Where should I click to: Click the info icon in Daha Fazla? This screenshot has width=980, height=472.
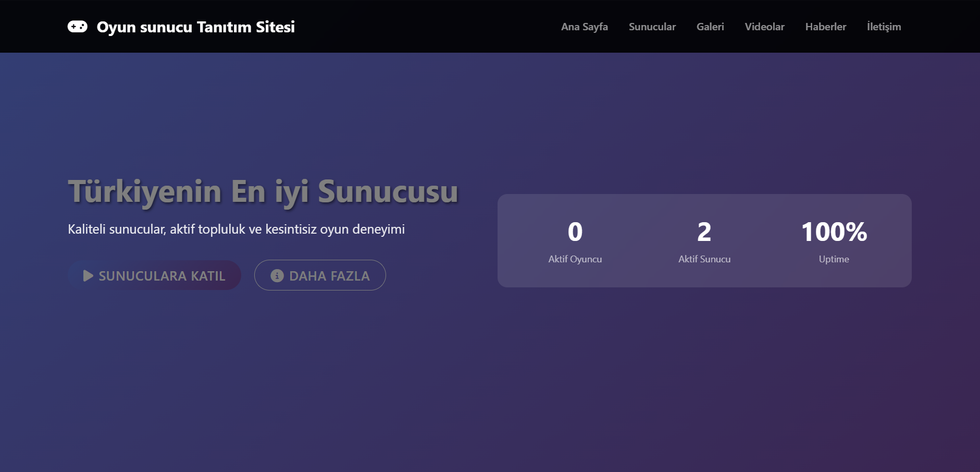[277, 276]
